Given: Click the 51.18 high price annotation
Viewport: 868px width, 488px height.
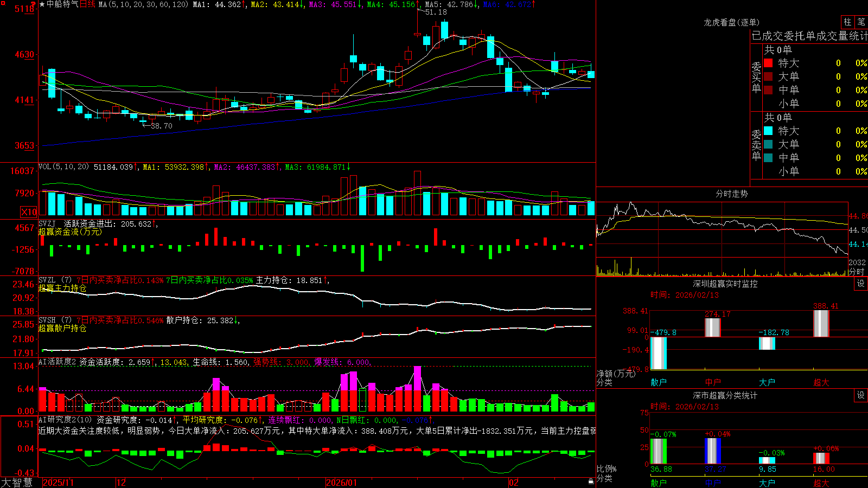Looking at the screenshot, I should pos(436,12).
